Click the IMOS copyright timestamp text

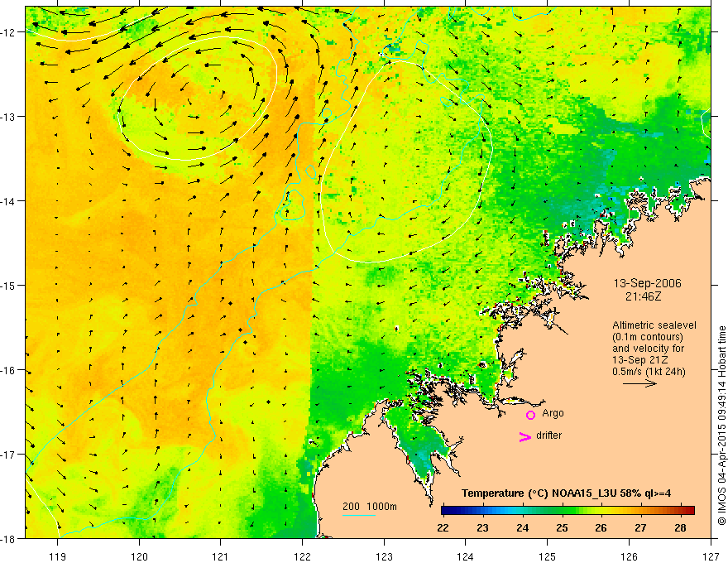pyautogui.click(x=721, y=426)
